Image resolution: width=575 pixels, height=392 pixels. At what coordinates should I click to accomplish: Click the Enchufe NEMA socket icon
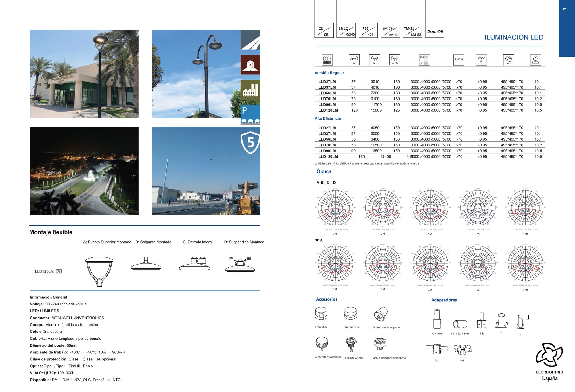coord(380,344)
